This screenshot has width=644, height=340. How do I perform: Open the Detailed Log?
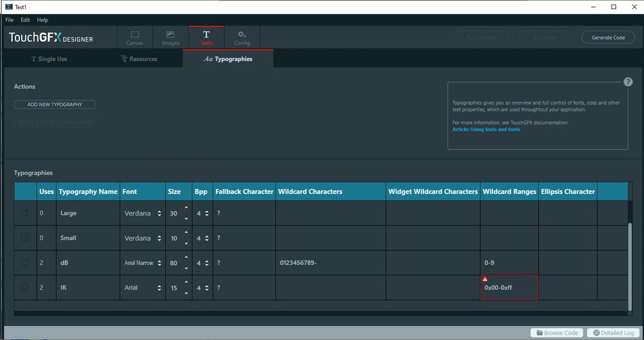614,333
